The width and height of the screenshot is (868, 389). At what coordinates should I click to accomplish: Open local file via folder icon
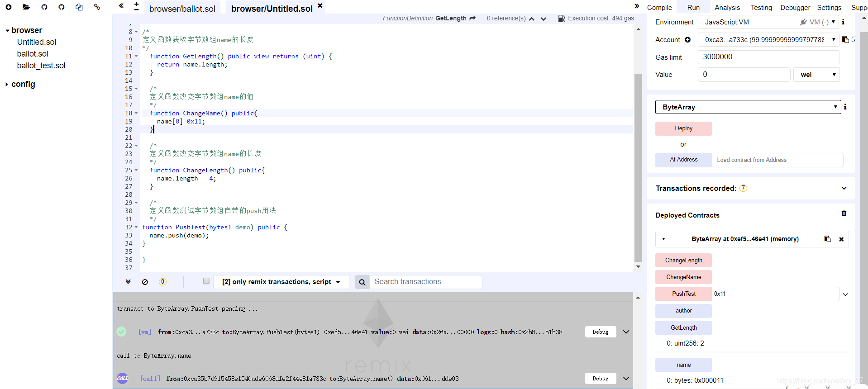[x=26, y=7]
